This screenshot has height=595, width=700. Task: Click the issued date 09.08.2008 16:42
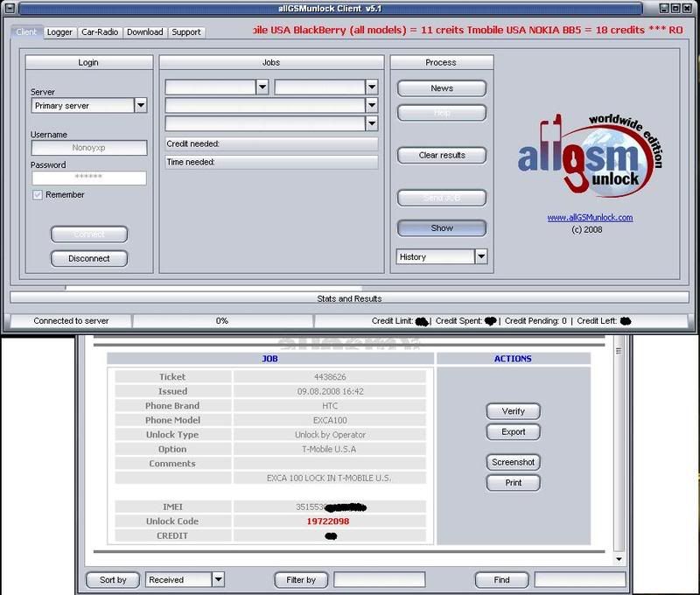click(331, 391)
